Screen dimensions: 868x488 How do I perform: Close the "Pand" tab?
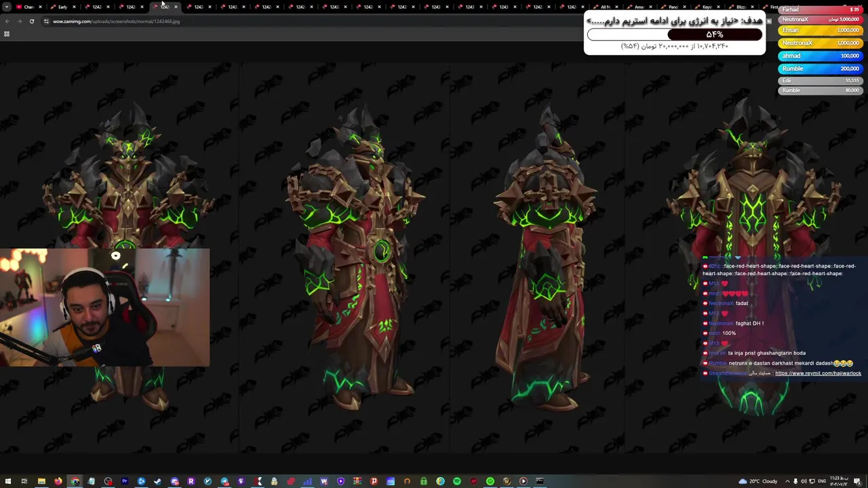pyautogui.click(x=685, y=7)
